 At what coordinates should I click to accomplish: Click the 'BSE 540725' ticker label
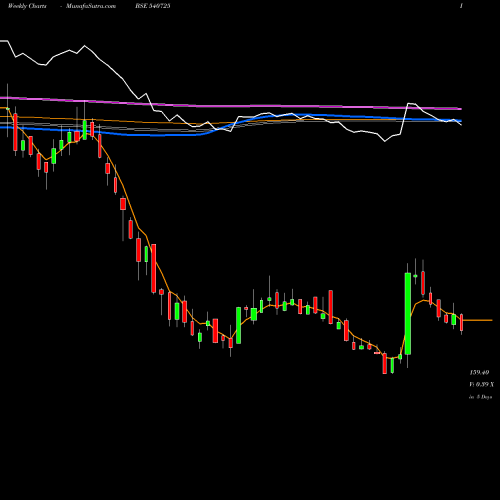pyautogui.click(x=153, y=6)
